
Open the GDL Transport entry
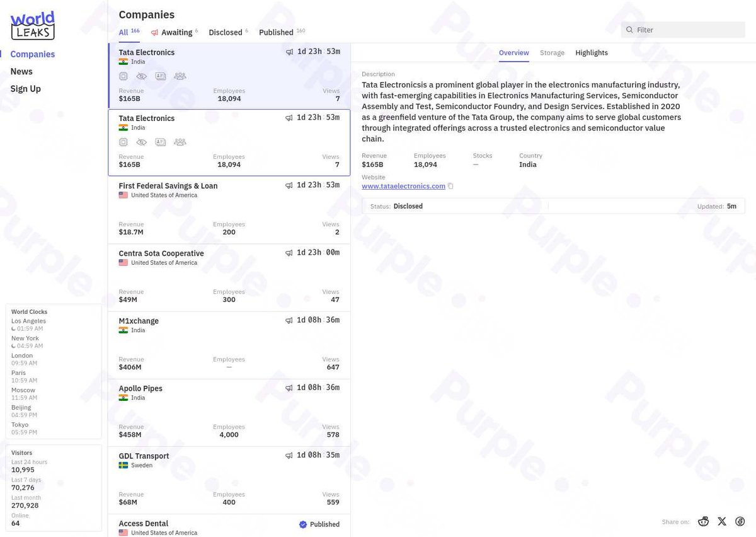229,480
